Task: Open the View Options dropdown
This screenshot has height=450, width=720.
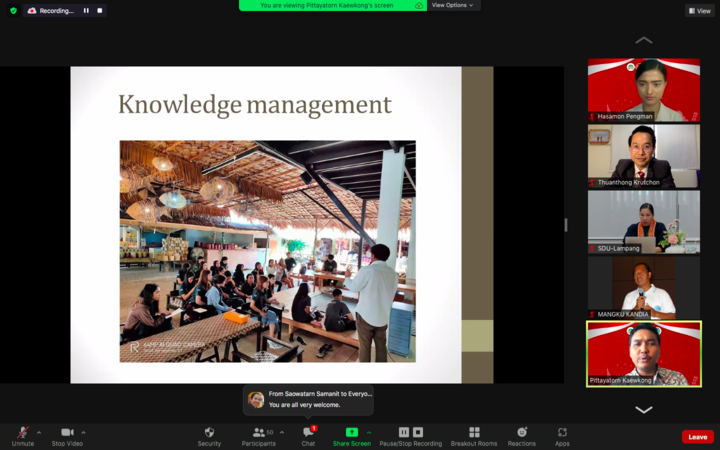Action: click(453, 5)
